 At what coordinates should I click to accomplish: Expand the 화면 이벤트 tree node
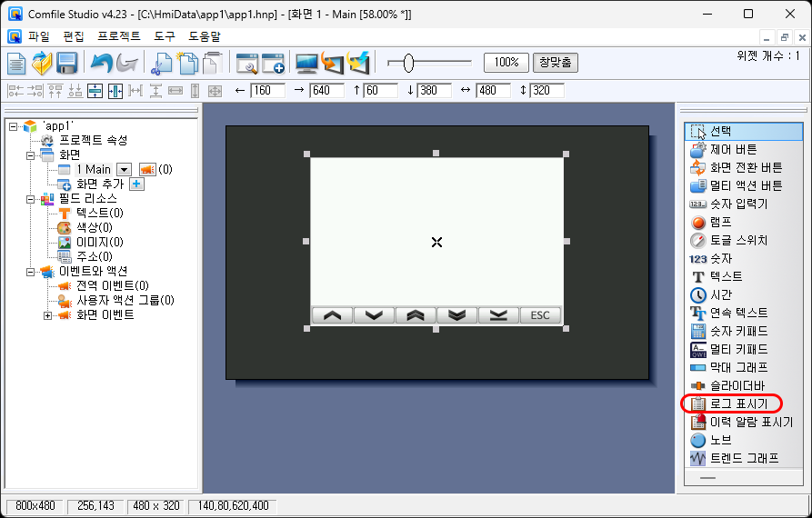tap(47, 315)
